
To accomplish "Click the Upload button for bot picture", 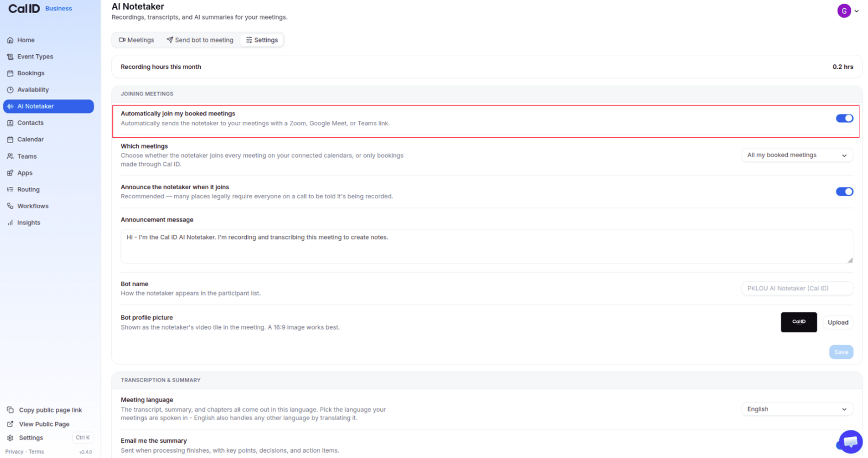I will pos(838,322).
